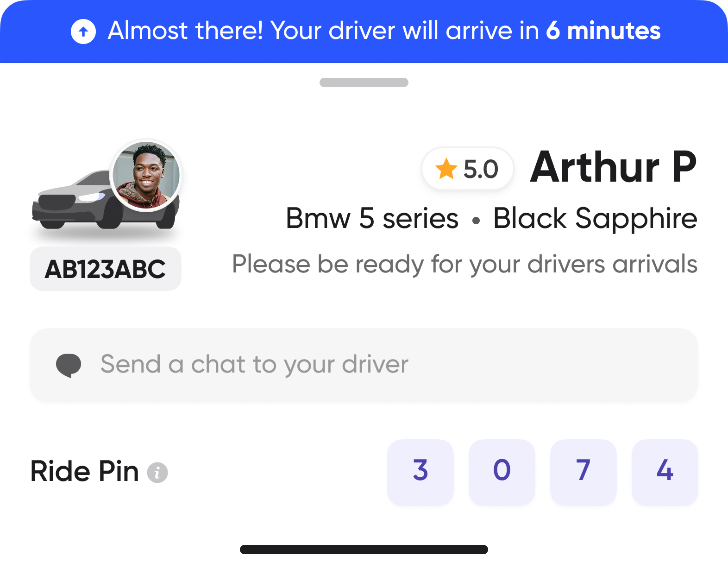This screenshot has height=569, width=728.
Task: Click the Black Sapphire color text
Action: click(x=595, y=218)
